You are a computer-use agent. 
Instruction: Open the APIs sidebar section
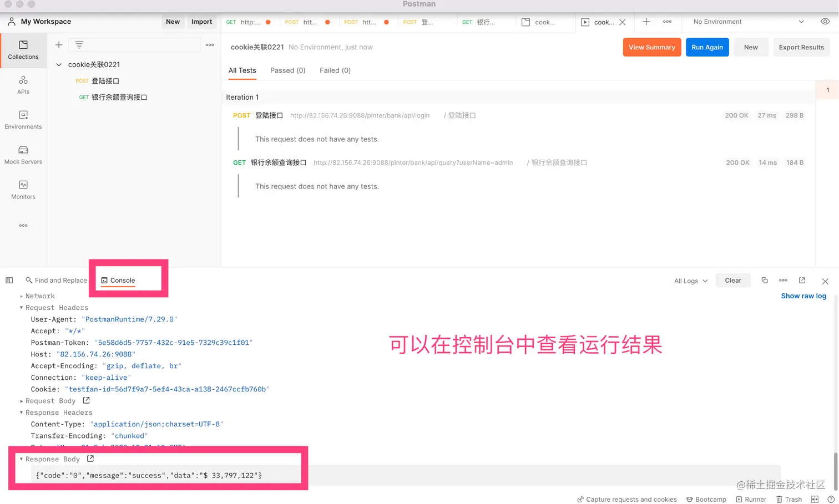[23, 85]
